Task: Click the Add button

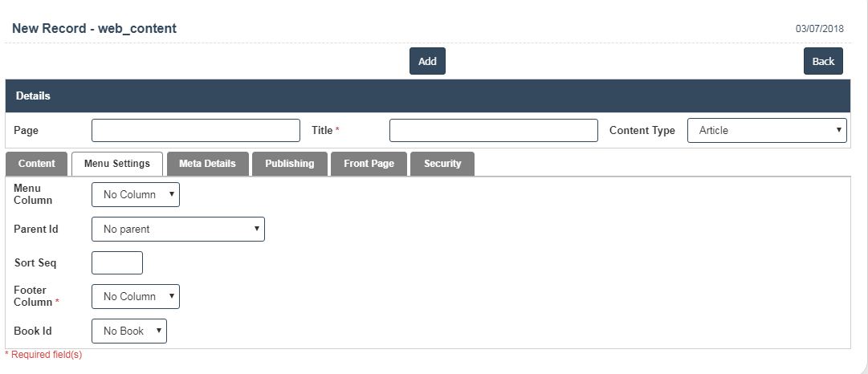Action: 427,62
